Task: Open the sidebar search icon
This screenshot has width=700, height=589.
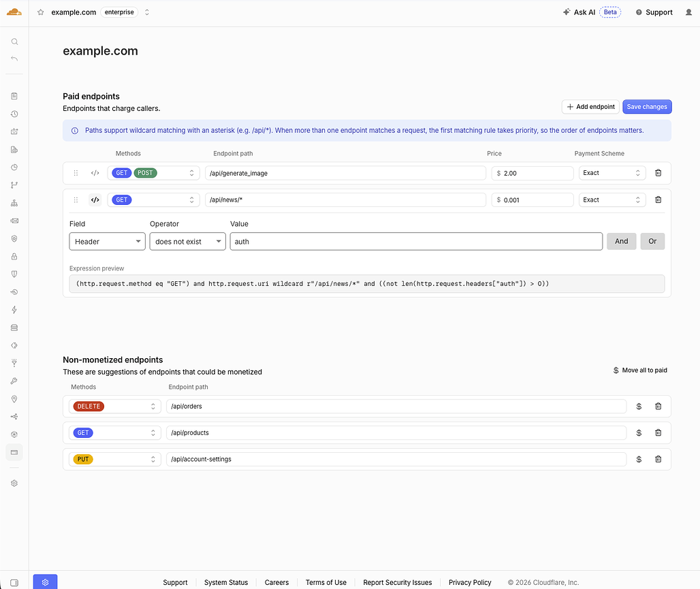Action: coord(14,42)
